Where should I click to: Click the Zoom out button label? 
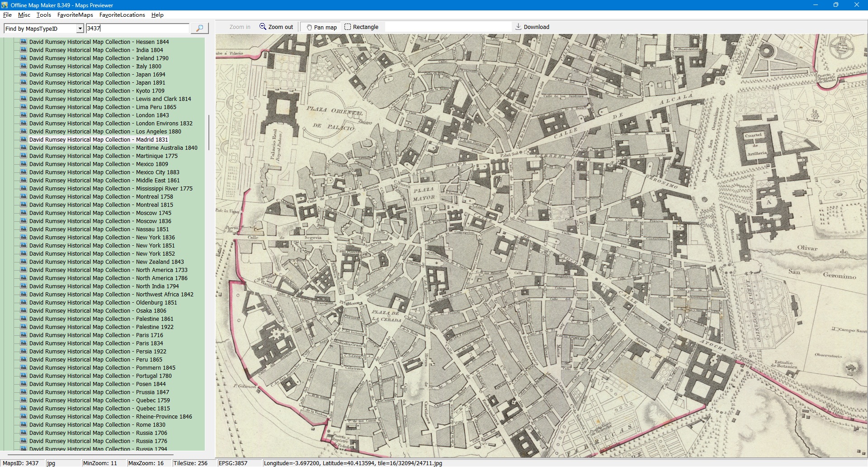click(x=281, y=27)
